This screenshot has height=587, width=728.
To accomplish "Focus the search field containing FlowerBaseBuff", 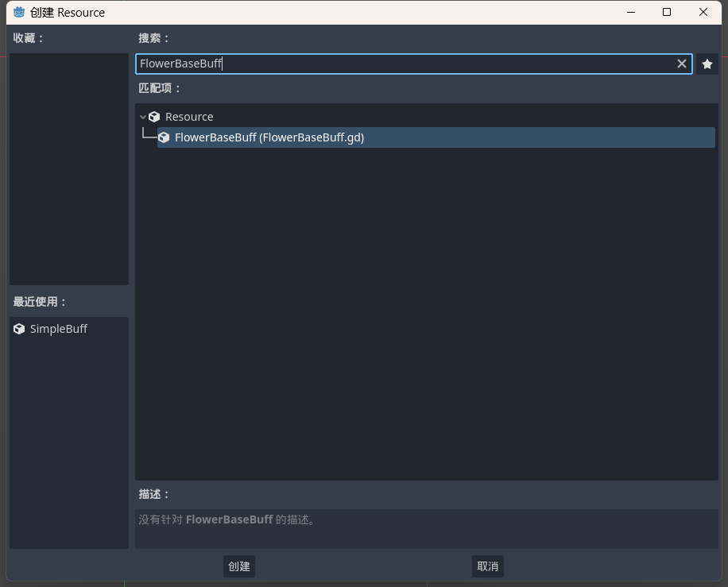I will 397,64.
